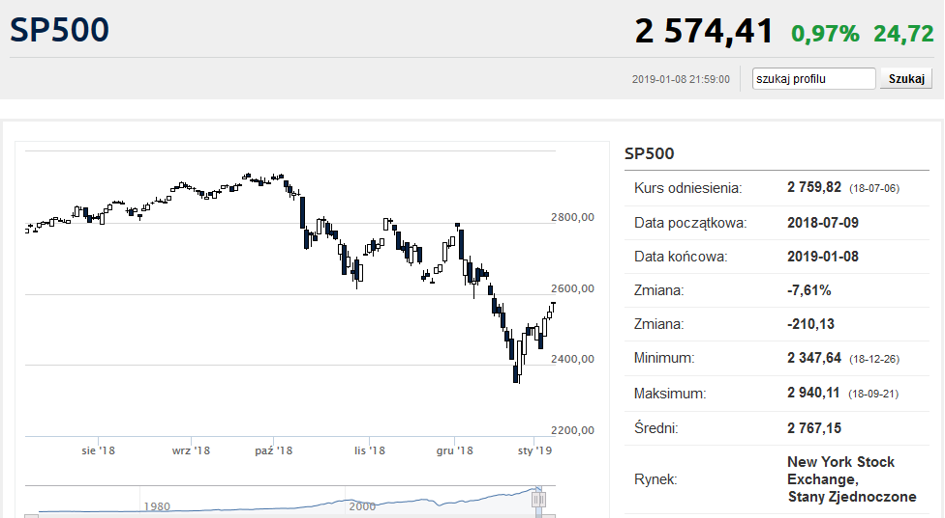The image size is (945, 518).
Task: Click the Data początkowa date 2018-07-09
Action: tap(823, 223)
